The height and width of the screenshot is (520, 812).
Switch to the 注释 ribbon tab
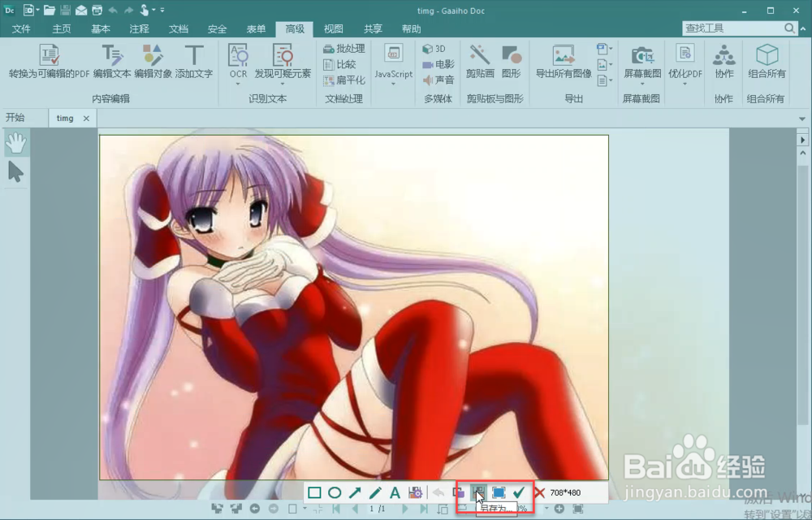pyautogui.click(x=140, y=29)
